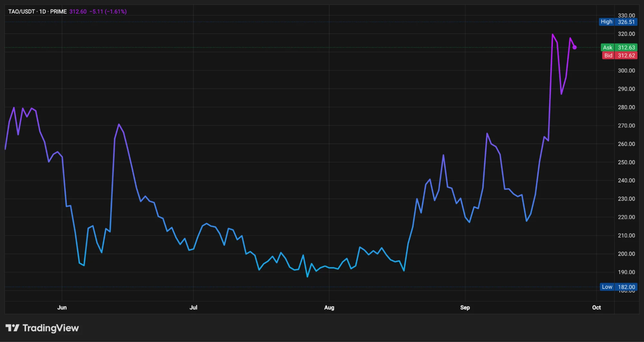Click the 300.00 price scale value

click(626, 71)
